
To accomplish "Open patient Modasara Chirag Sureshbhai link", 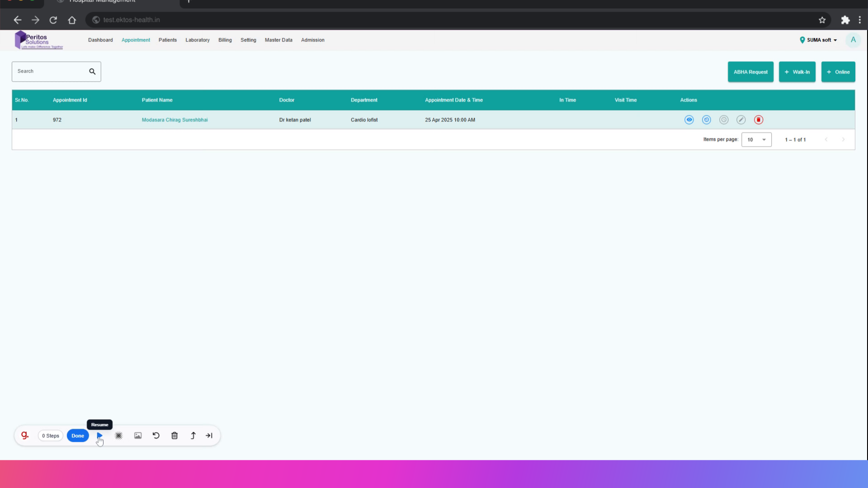I will (x=175, y=120).
